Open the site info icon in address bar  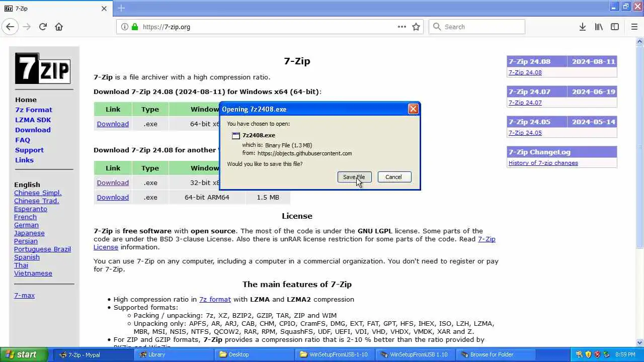click(124, 27)
